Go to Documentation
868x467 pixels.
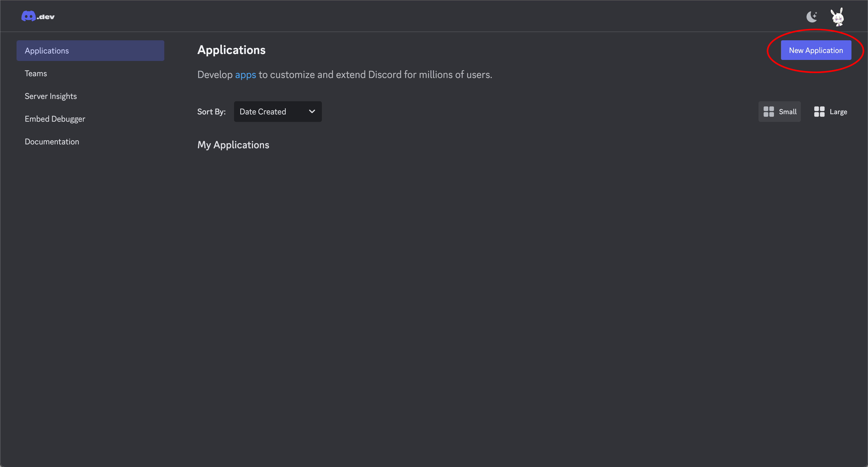tap(52, 142)
